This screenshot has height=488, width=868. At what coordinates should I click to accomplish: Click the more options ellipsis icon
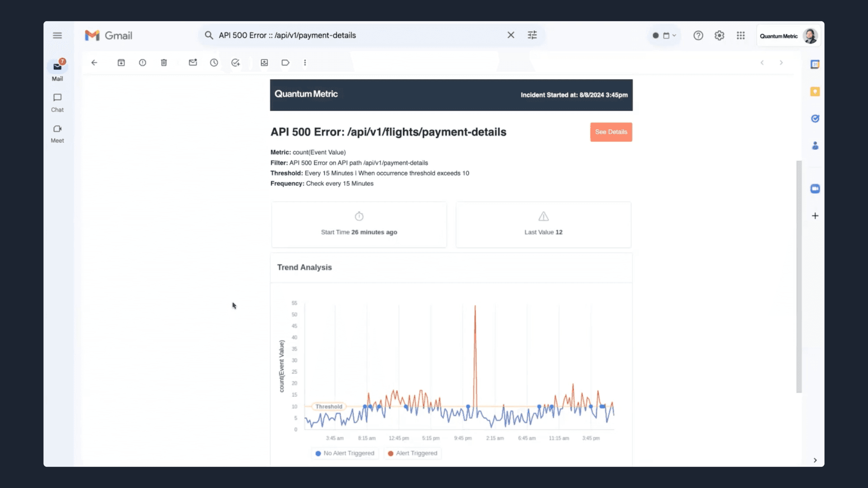(305, 62)
